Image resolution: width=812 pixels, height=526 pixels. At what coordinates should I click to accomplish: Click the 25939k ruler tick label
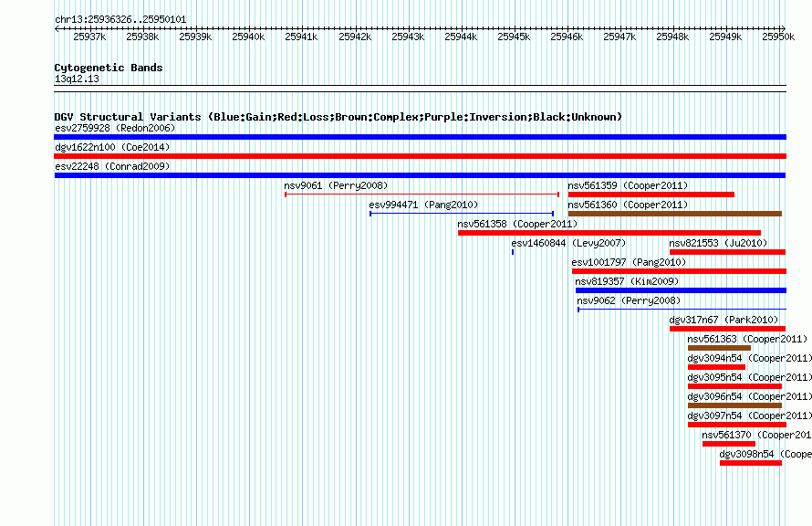coord(195,37)
